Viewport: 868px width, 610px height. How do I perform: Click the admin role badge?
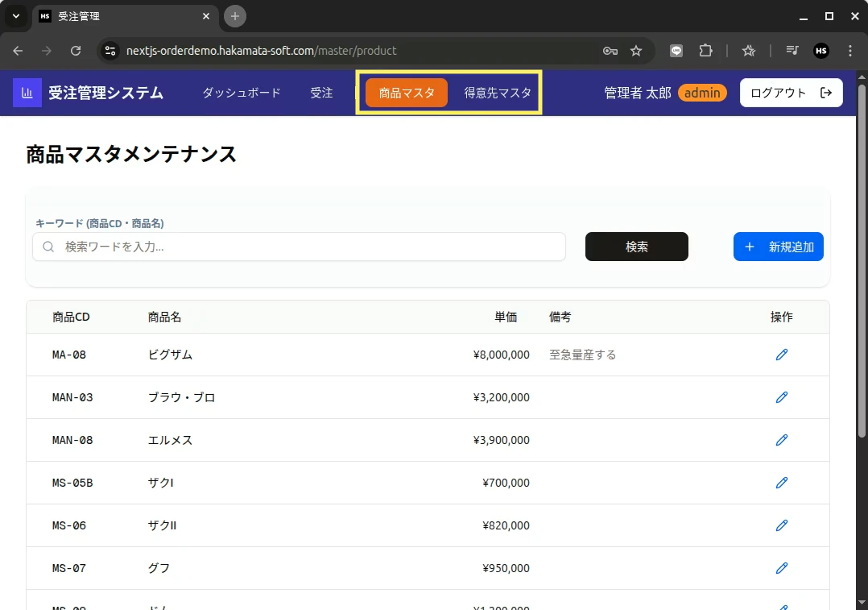(x=702, y=93)
